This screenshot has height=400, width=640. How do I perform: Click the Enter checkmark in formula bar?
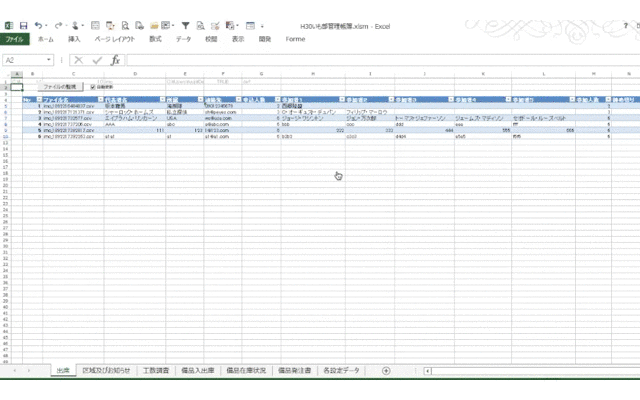click(97, 60)
